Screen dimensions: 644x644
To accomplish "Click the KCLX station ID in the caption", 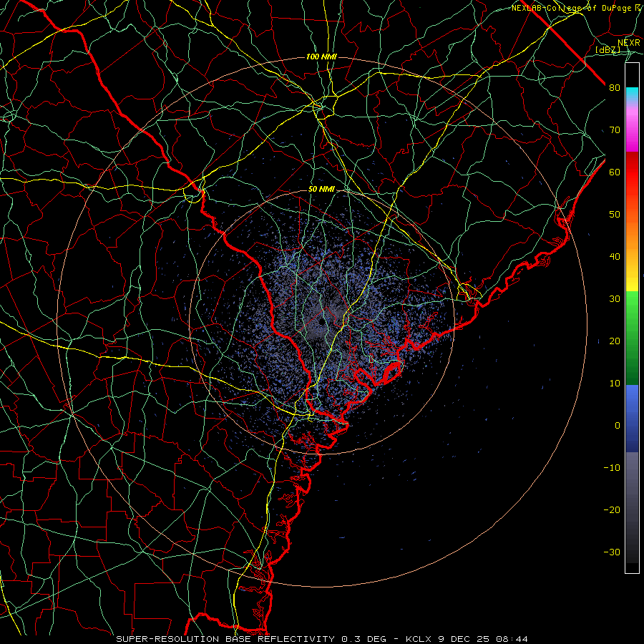I will (x=419, y=639).
